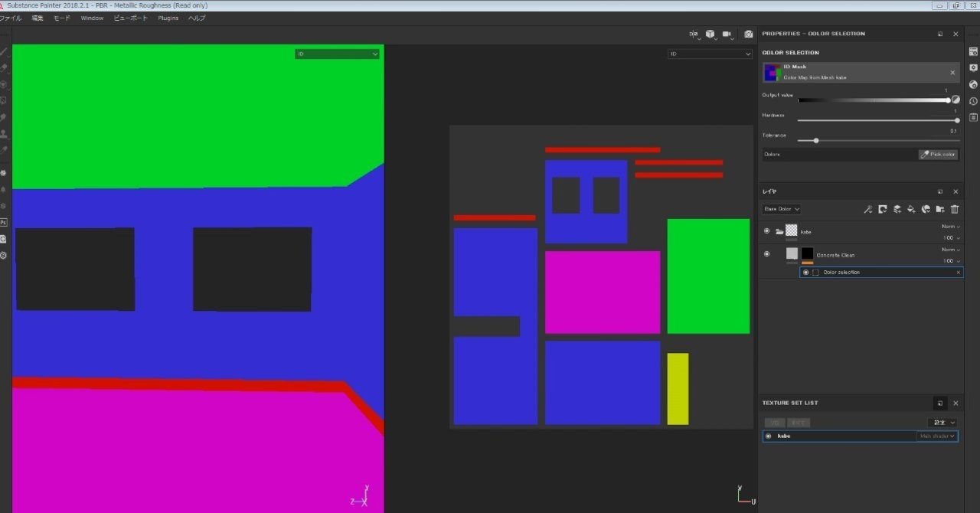Open the gear settings icon in left sidebar

click(3, 255)
